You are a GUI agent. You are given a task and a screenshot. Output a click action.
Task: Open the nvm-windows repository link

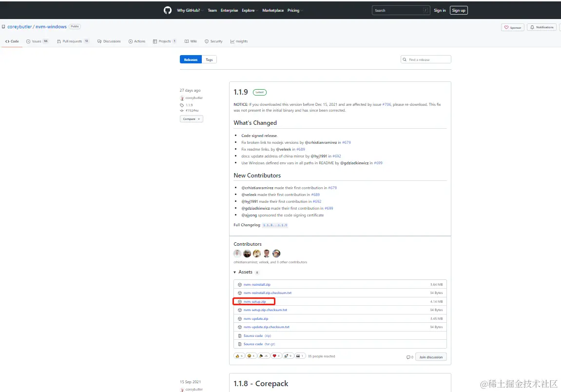(51, 26)
